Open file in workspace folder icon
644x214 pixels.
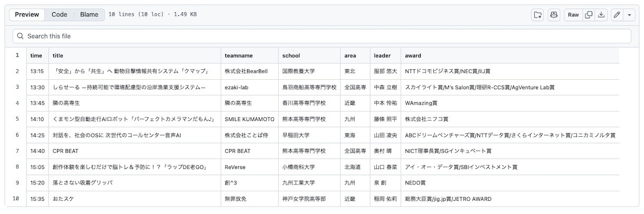(x=537, y=15)
